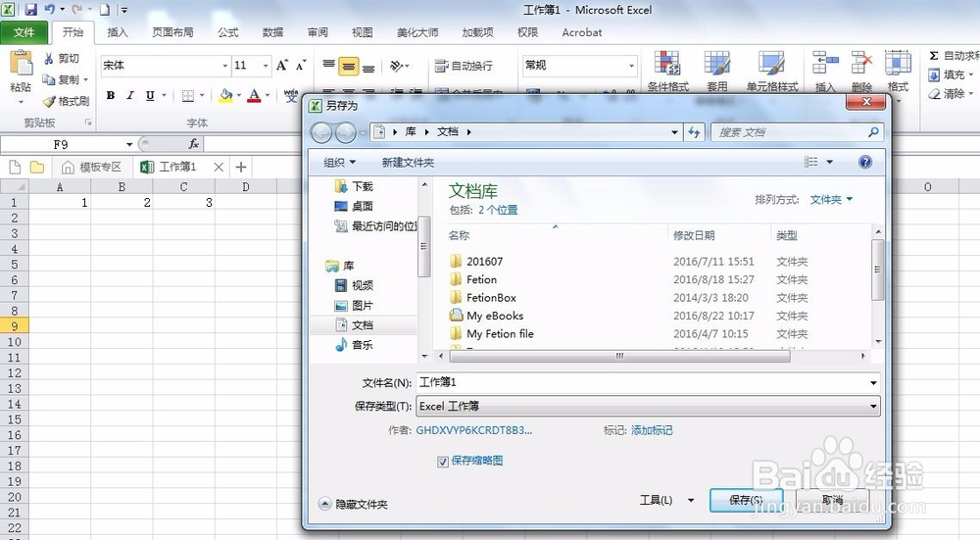Open the File (文件) tab

point(24,32)
